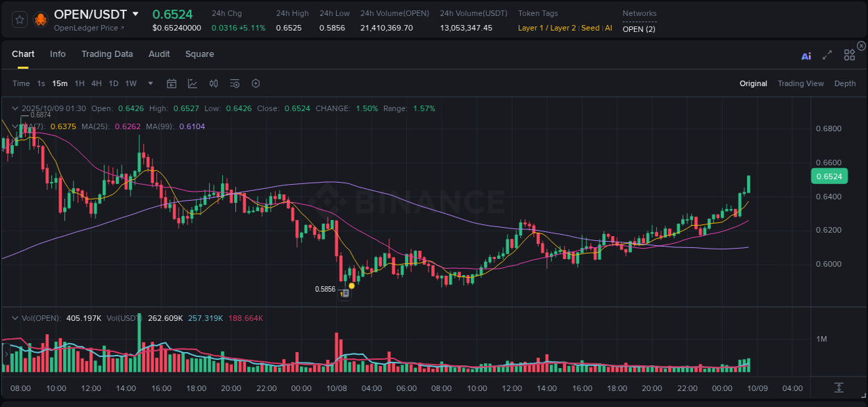Toggle the favorite star for OPEN/USDT

pos(19,19)
